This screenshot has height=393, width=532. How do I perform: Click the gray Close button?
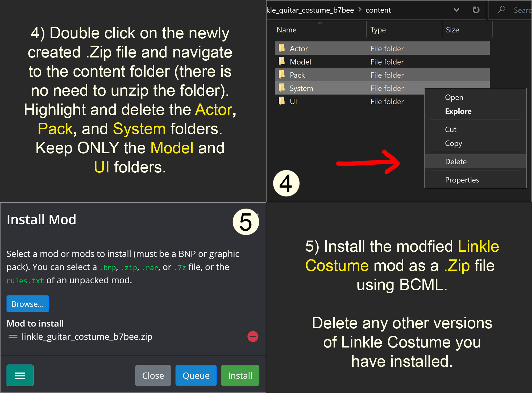click(x=153, y=375)
